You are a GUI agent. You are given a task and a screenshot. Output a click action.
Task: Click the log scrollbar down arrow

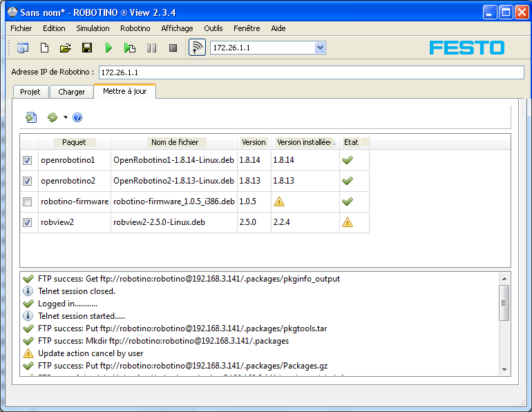coord(504,370)
